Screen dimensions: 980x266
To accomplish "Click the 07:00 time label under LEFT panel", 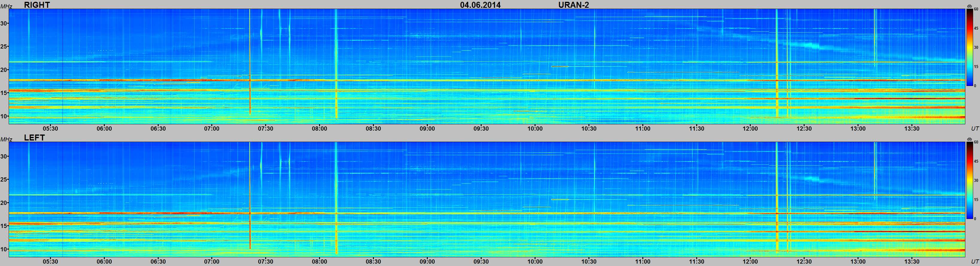I will pyautogui.click(x=212, y=262).
